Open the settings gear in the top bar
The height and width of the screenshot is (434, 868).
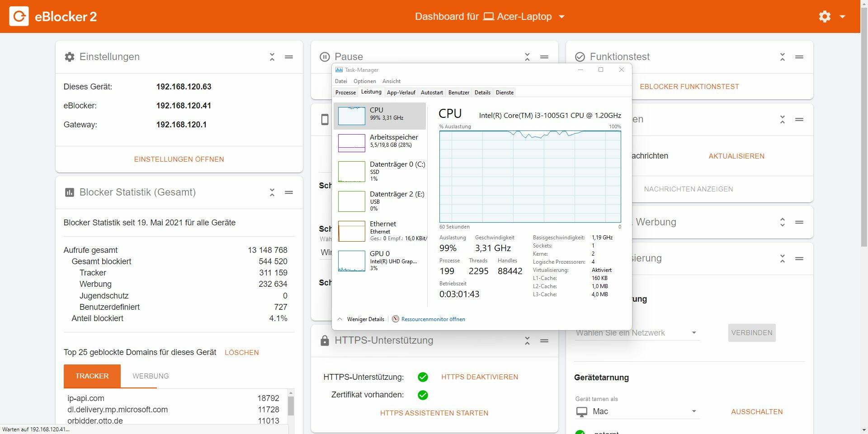[825, 17]
